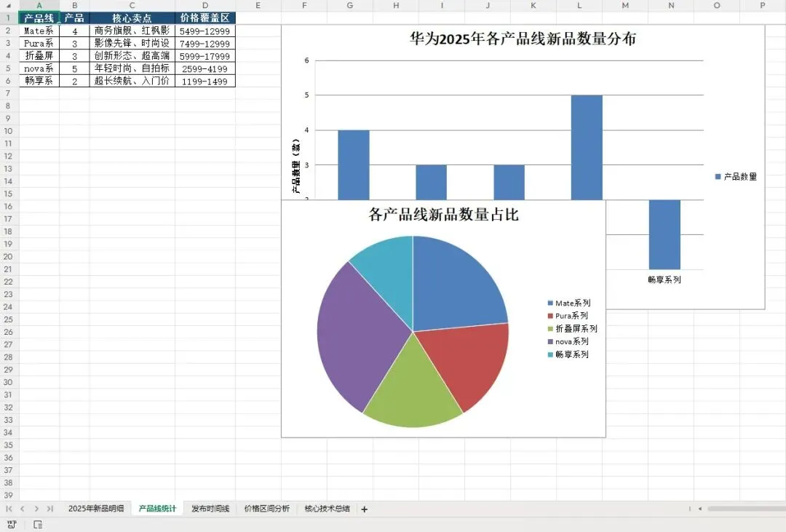Screen dimensions: 786x532
Task: Go to the next sheet tab arrow
Action: coord(36,509)
